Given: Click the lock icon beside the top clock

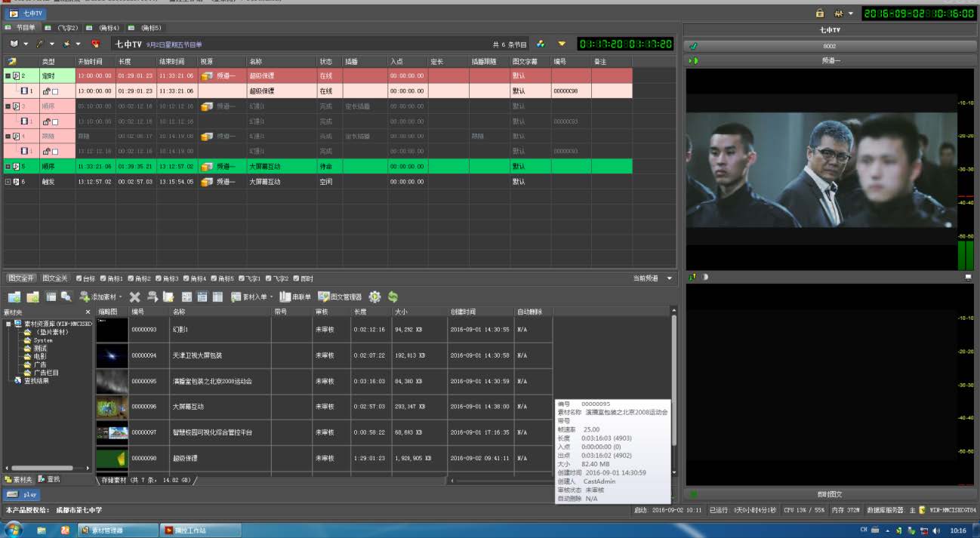Looking at the screenshot, I should [820, 14].
